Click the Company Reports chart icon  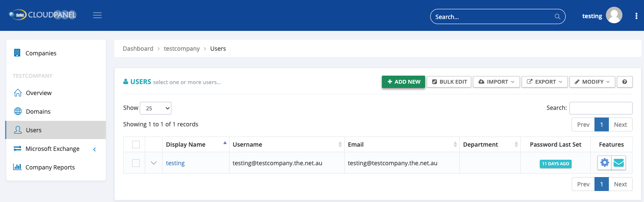pos(17,167)
